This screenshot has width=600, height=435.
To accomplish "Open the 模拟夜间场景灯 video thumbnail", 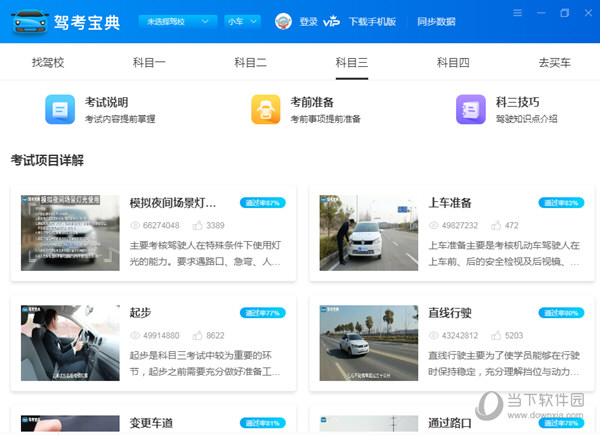I will coord(70,233).
